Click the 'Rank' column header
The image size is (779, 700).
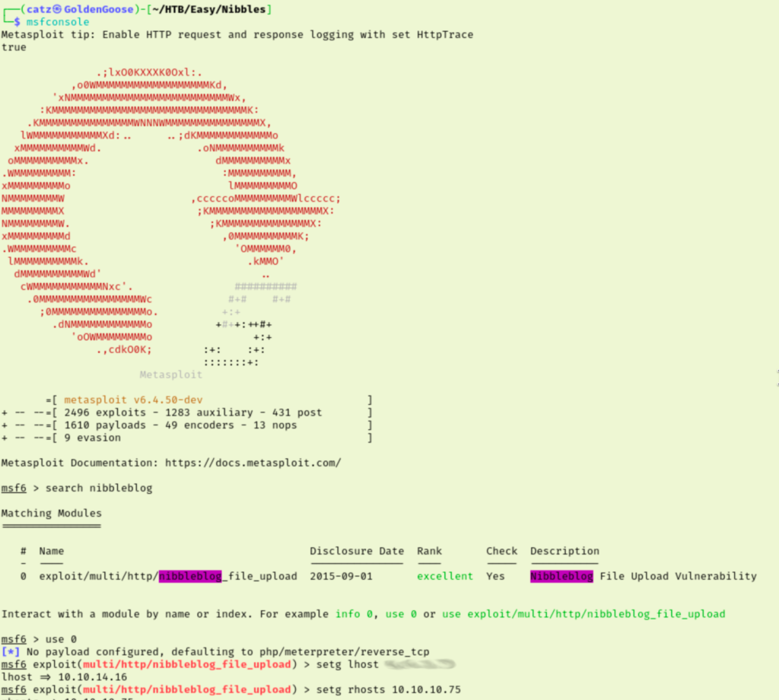pyautogui.click(x=429, y=551)
